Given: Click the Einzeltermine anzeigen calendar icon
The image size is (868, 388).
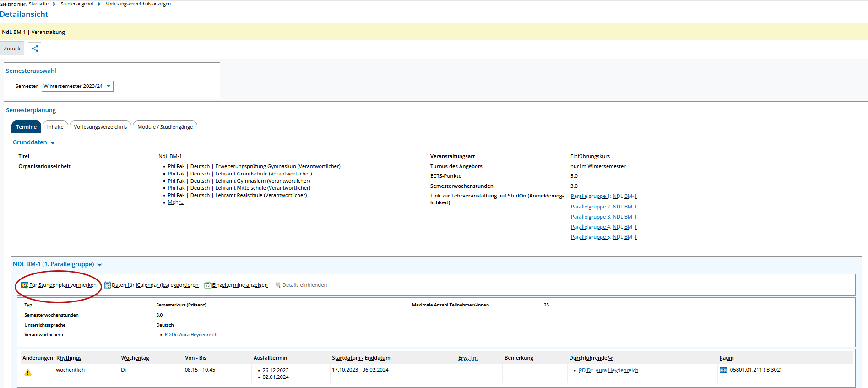Looking at the screenshot, I should pos(208,285).
